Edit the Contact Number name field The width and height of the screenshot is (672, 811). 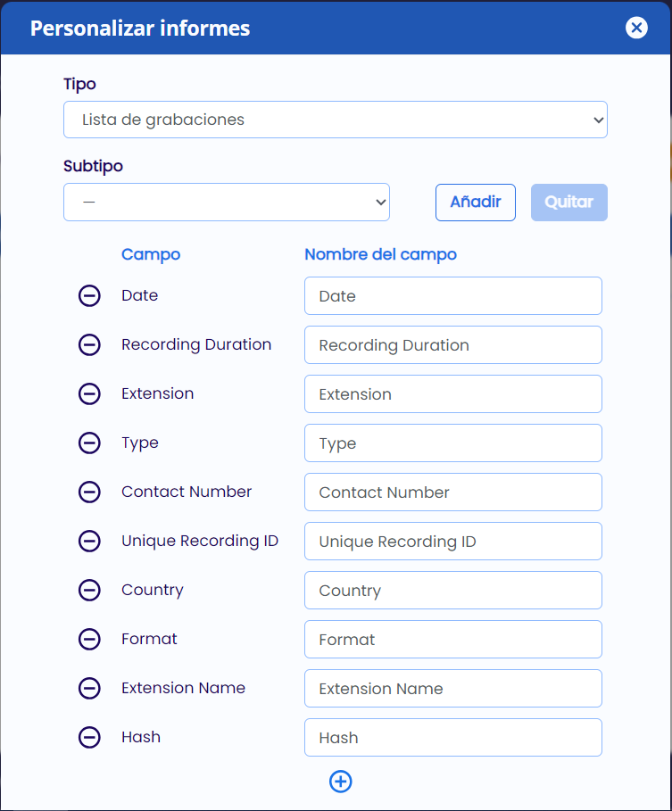pos(453,492)
